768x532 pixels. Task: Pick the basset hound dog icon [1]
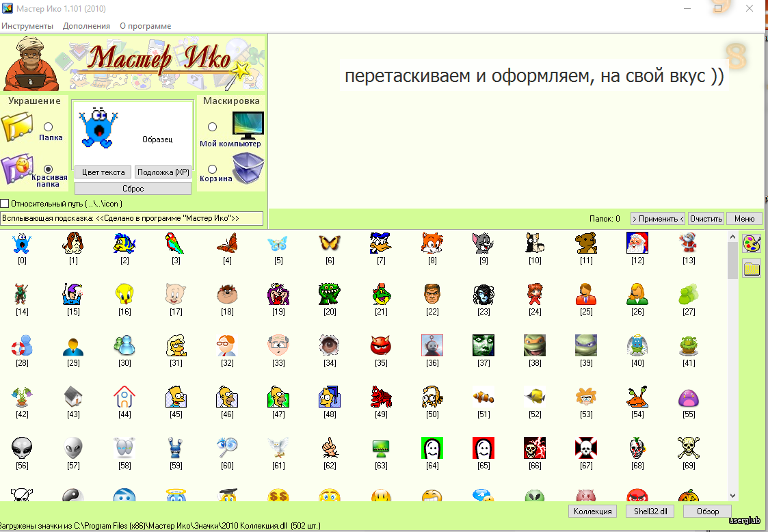(x=73, y=243)
